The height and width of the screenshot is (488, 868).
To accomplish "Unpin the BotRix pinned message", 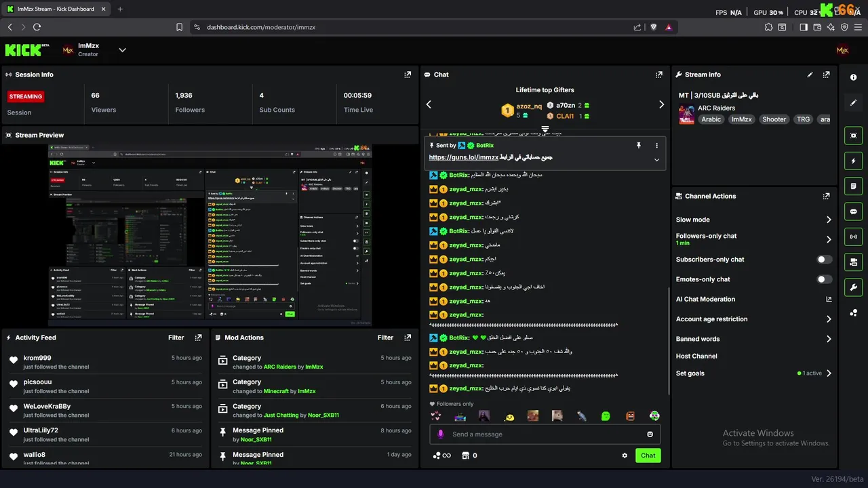I will coord(638,145).
